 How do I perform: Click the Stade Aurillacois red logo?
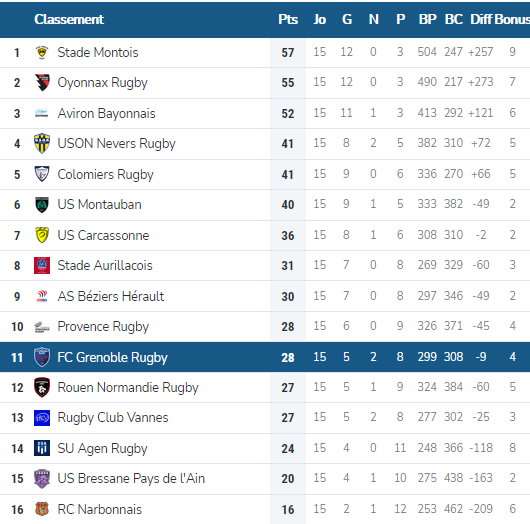click(42, 265)
